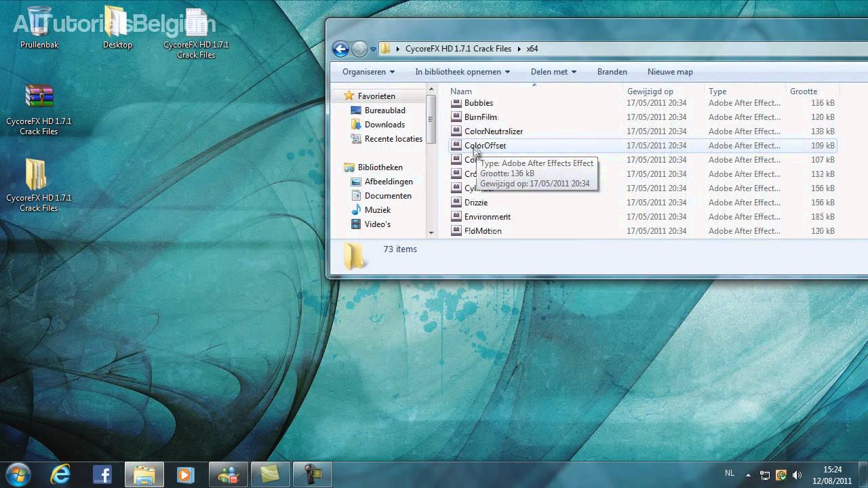This screenshot has height=488, width=868.
Task: Select the Bubbles file name
Action: [479, 103]
